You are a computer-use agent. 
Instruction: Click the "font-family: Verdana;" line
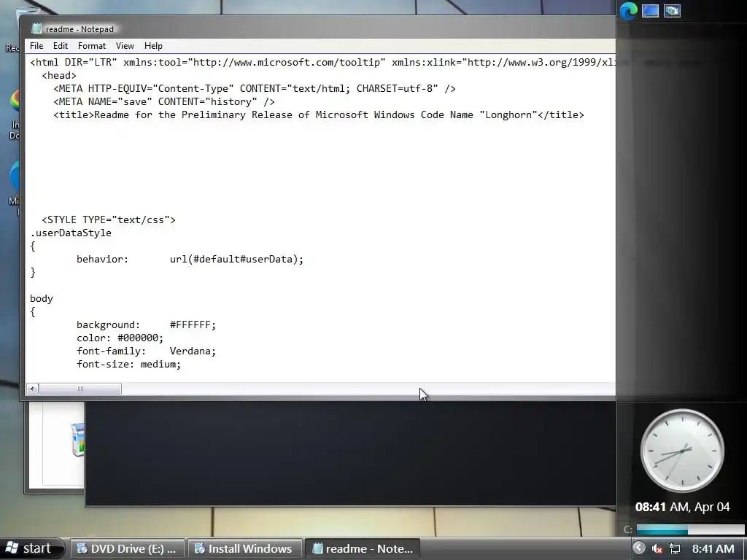[x=146, y=351]
